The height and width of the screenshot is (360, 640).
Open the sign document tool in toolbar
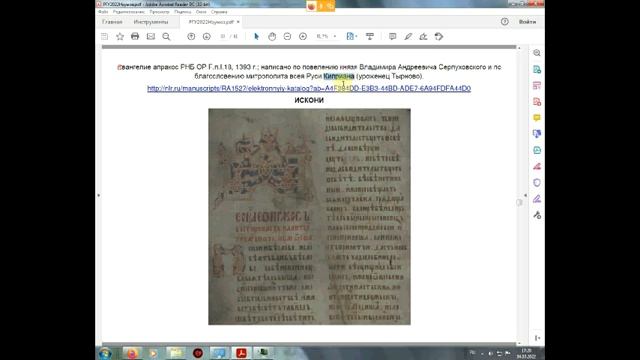point(423,37)
